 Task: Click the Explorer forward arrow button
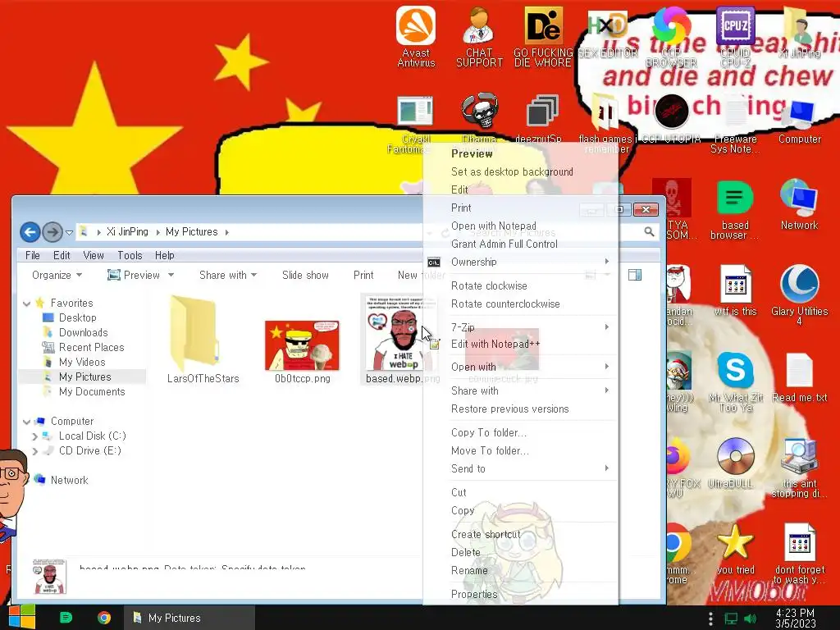52,232
